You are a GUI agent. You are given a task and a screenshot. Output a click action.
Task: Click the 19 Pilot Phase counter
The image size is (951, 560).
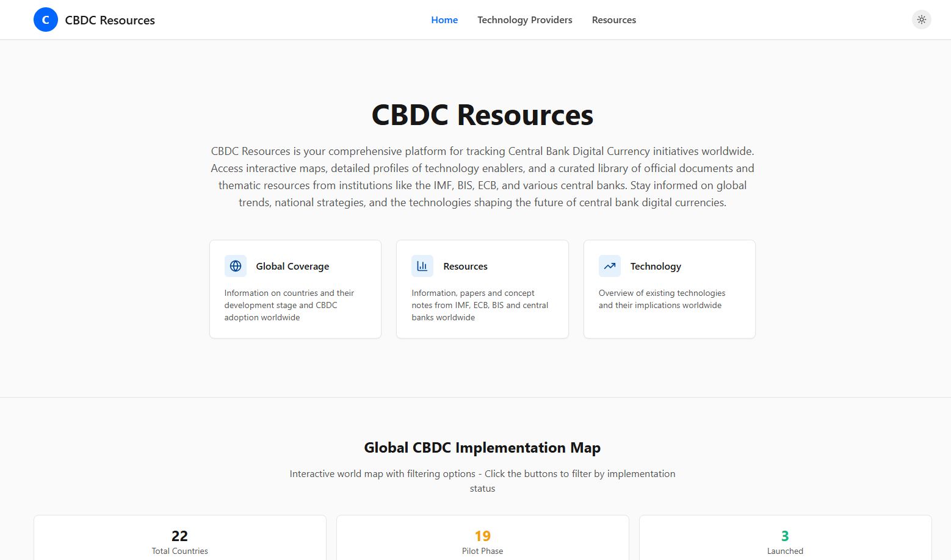point(482,536)
